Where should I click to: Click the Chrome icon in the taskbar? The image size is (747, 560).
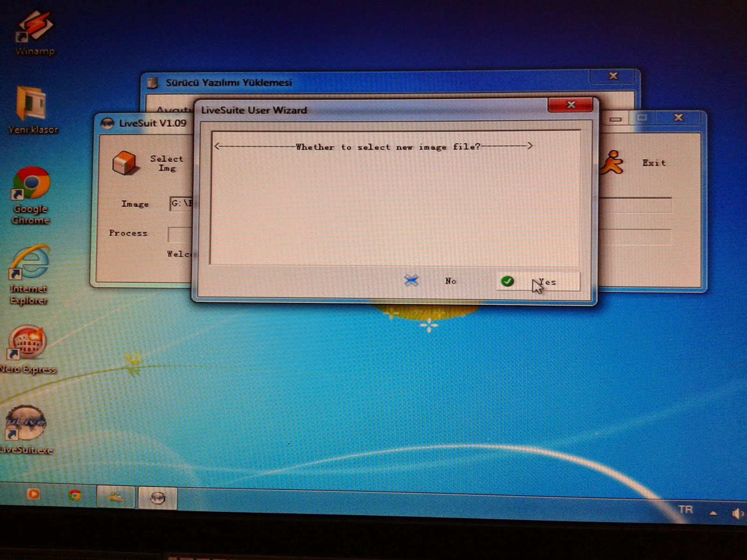point(75,495)
